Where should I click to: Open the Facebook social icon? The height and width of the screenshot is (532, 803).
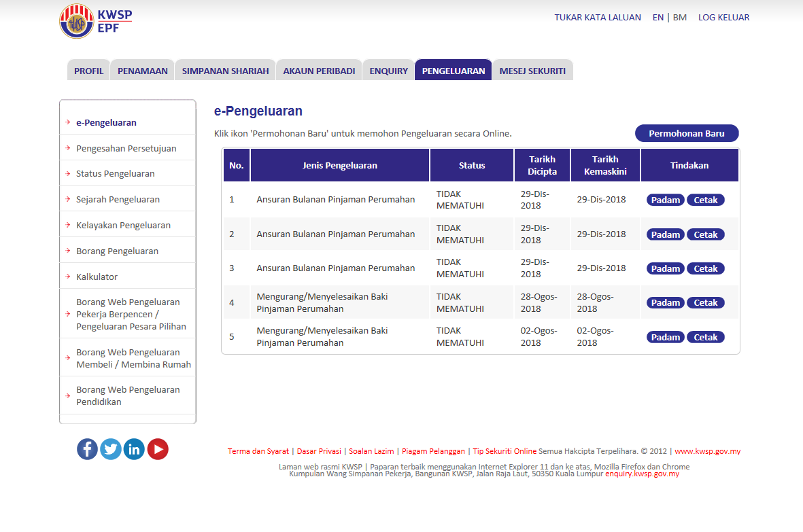click(88, 449)
